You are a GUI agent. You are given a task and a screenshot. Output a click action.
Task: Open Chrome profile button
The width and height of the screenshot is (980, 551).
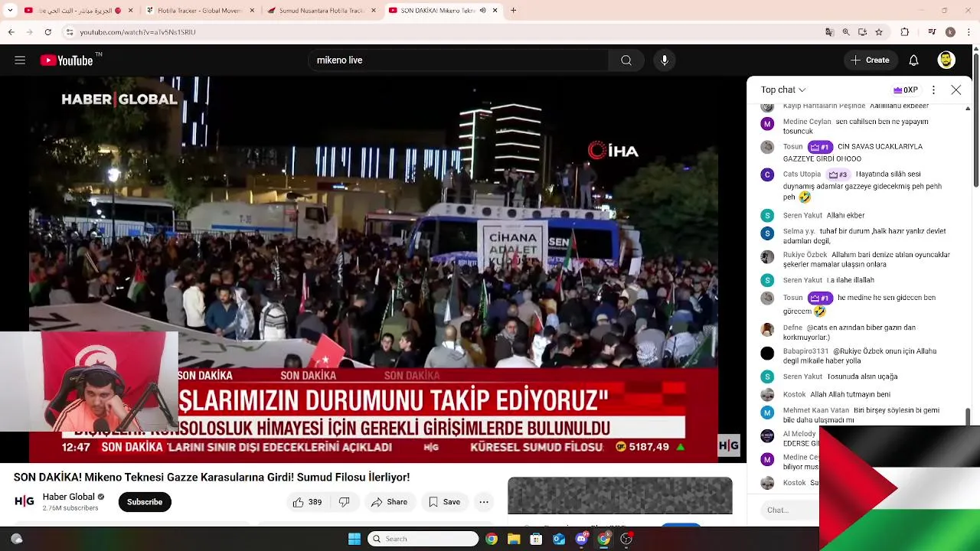(950, 32)
